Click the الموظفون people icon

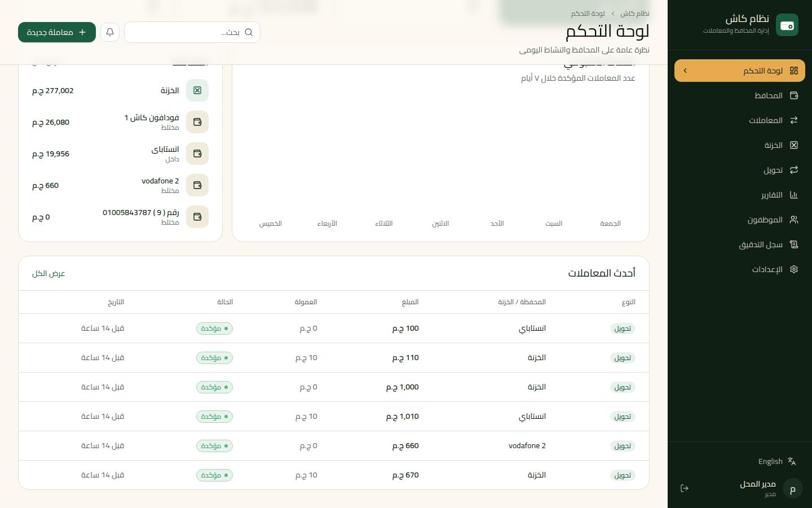coord(794,220)
